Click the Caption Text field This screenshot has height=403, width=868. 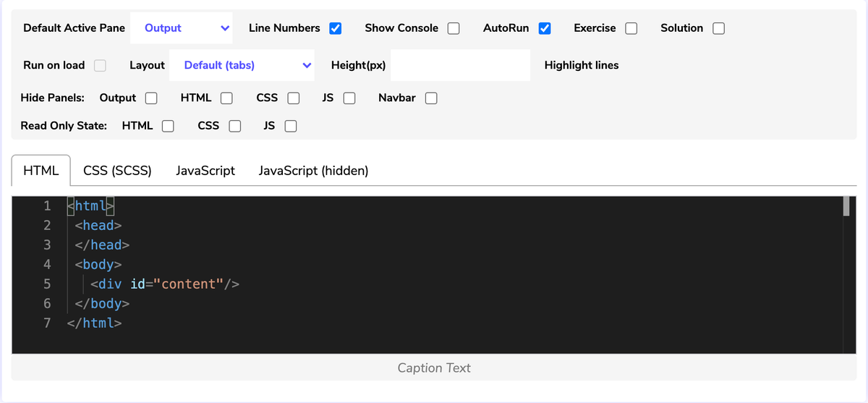tap(434, 368)
